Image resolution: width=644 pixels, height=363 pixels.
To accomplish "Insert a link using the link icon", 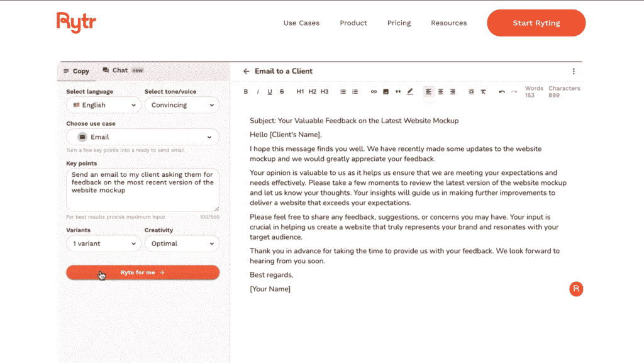I will point(374,92).
